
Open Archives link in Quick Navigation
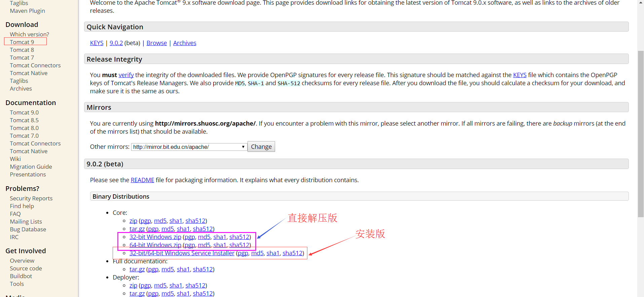pos(185,43)
